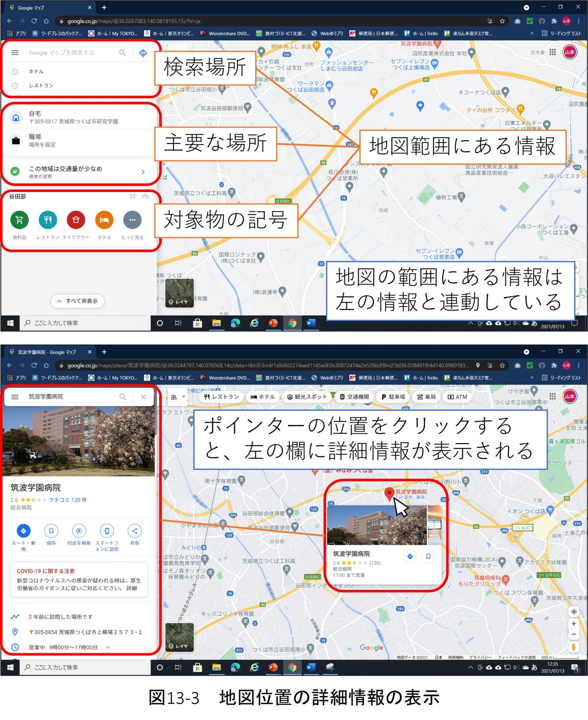Pick the recent search ホテル under the search box
This screenshot has height=720, width=588.
(79, 72)
